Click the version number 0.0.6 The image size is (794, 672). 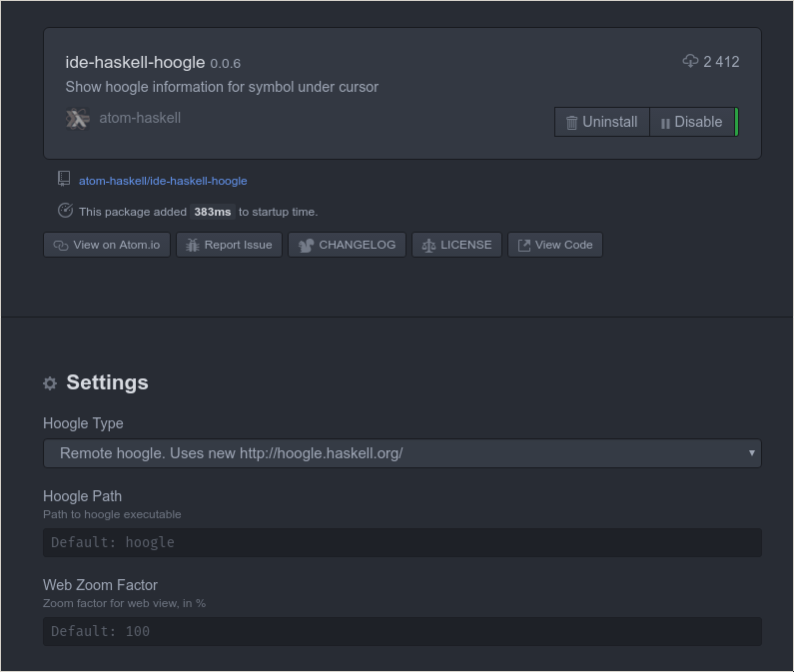[x=226, y=64]
